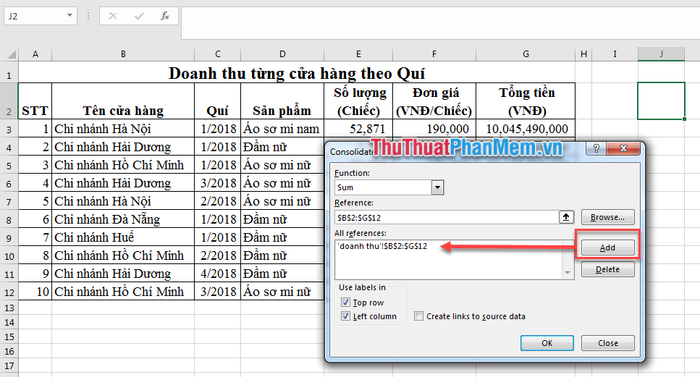Select row 5 header

tap(9, 166)
